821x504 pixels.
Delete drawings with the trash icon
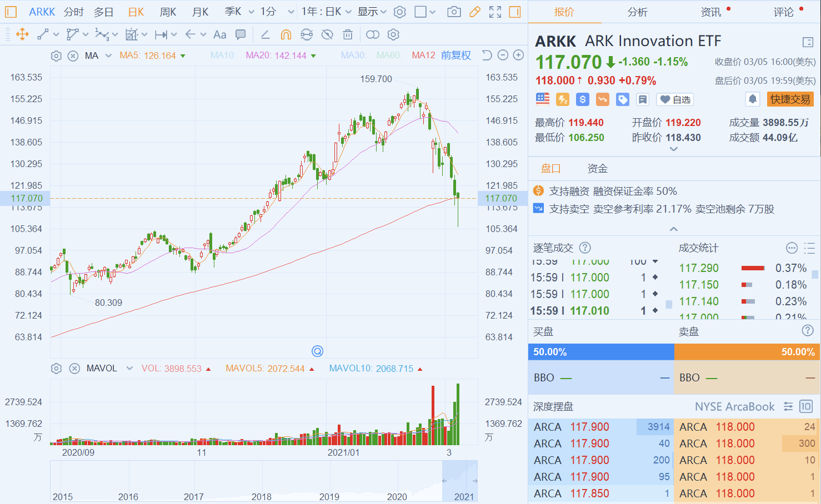click(348, 34)
